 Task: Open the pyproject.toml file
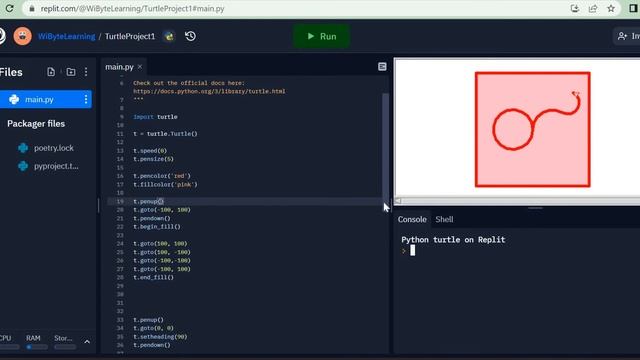coord(56,166)
